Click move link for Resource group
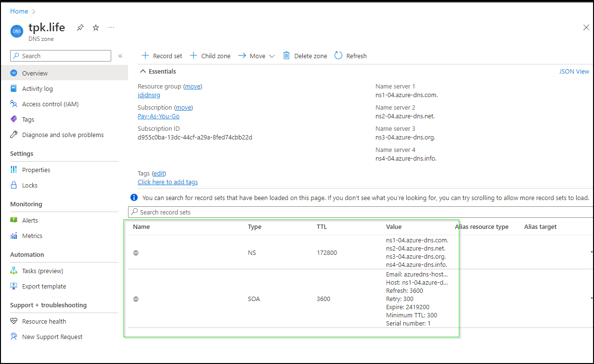This screenshot has height=364, width=594. [x=193, y=87]
